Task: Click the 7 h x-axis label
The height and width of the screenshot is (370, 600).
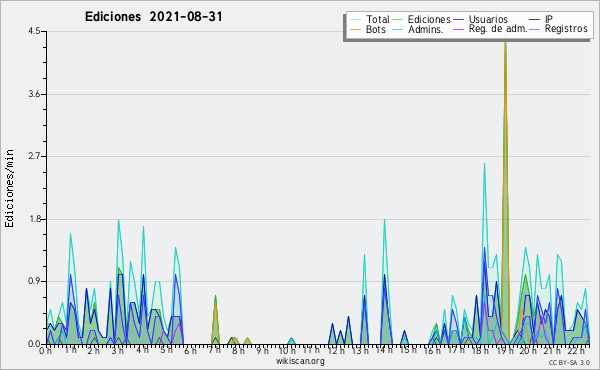Action: pos(214,350)
